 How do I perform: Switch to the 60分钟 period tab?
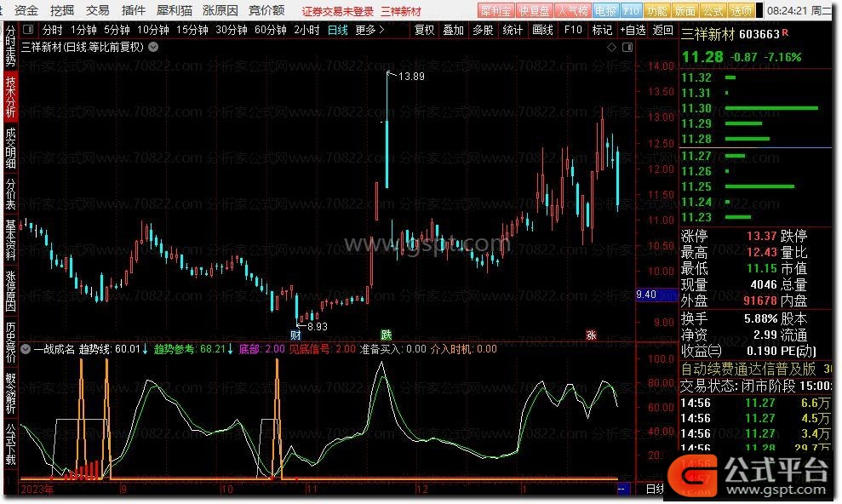point(271,30)
